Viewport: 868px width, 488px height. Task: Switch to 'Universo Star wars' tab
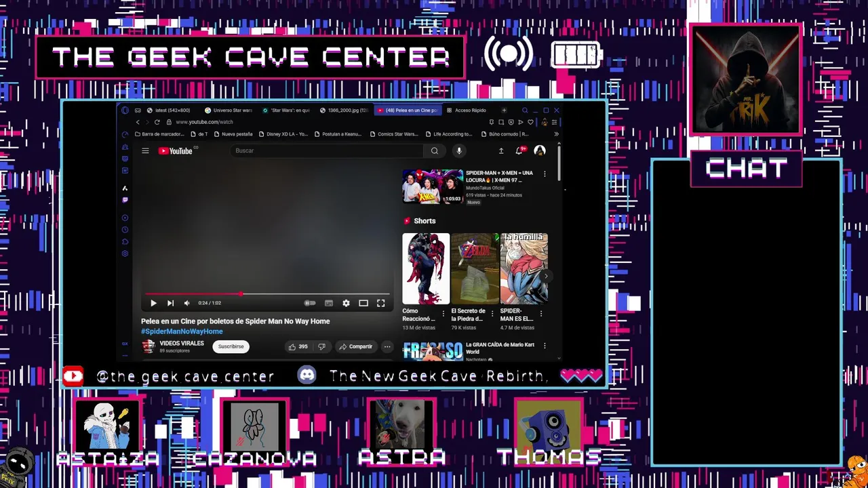[229, 110]
